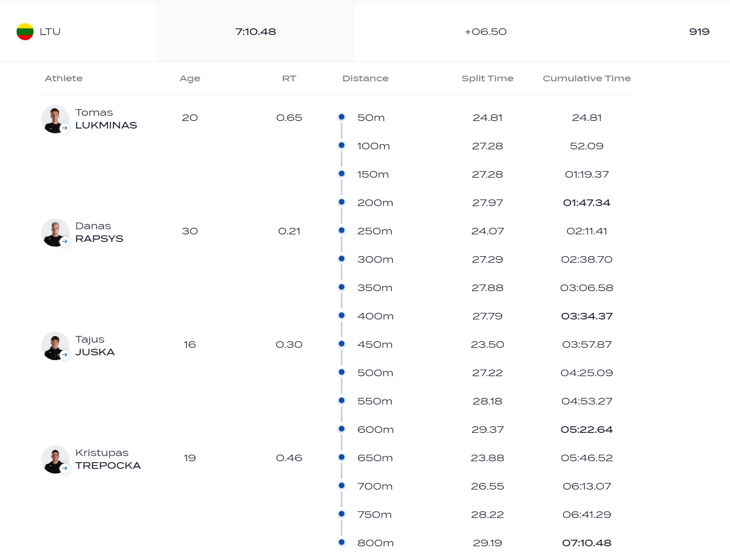Viewport: 730px width, 560px height.
Task: Click Tomas Lukminas age 20
Action: click(x=190, y=118)
